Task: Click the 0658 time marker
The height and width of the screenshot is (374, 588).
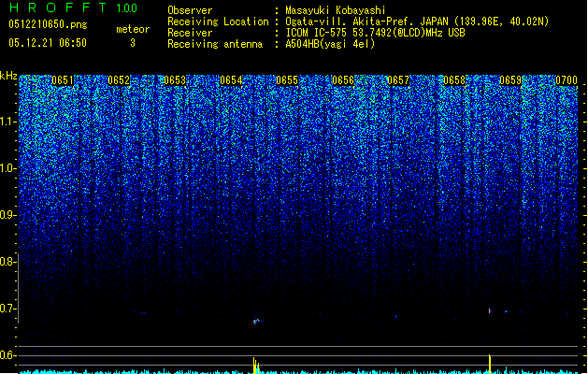Action: click(454, 80)
